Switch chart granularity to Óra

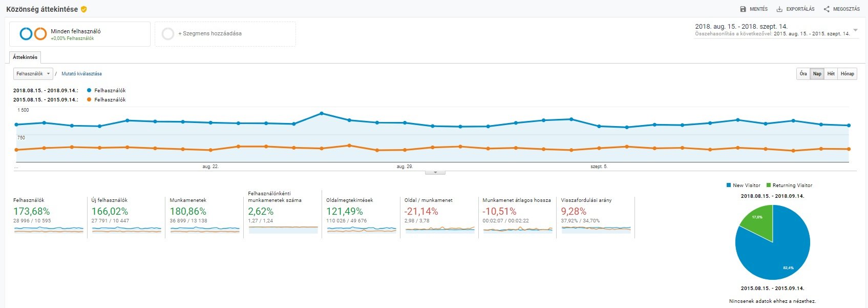803,74
